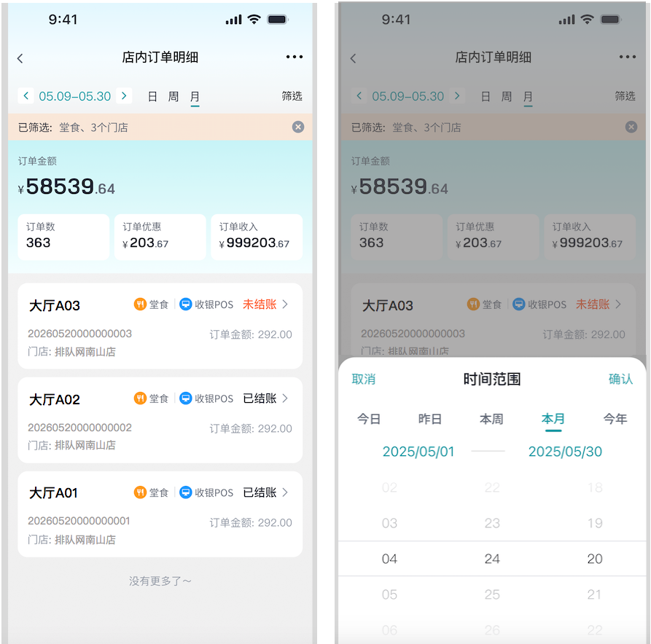
Task: Pick 25 in middle picker column
Action: pyautogui.click(x=492, y=594)
